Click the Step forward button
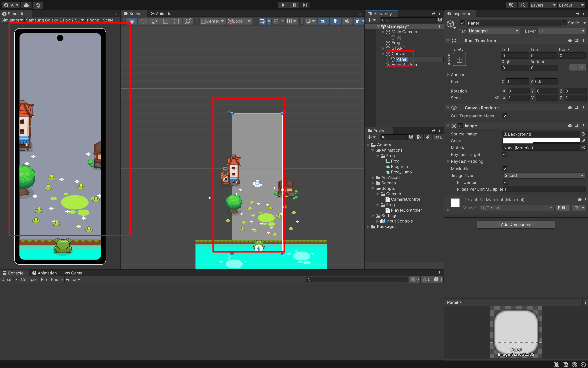The image size is (588, 368). click(305, 5)
